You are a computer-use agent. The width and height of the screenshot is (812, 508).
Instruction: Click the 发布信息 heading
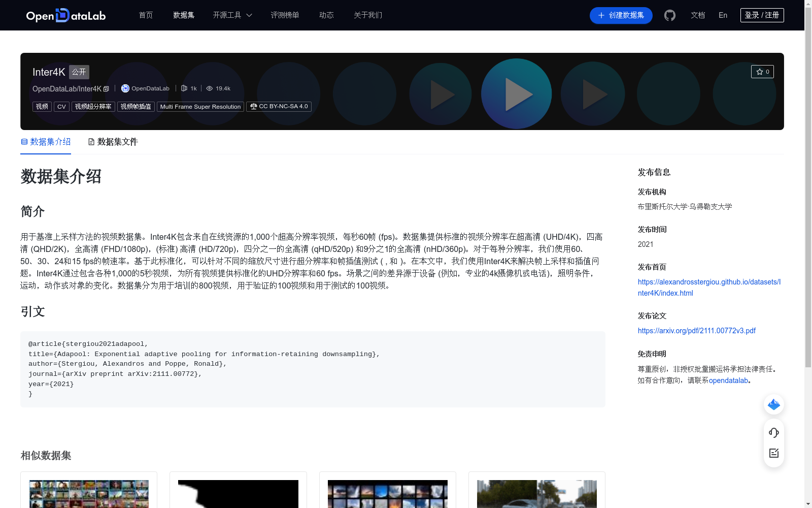point(654,173)
